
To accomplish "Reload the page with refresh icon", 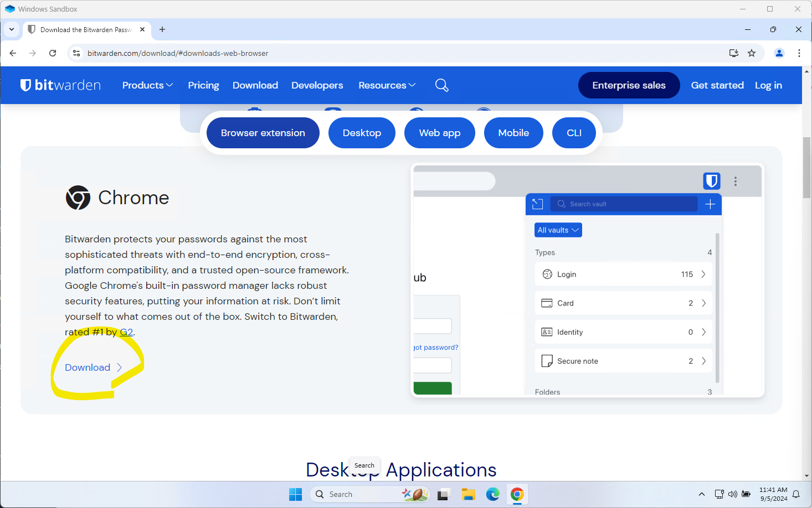I will click(53, 53).
